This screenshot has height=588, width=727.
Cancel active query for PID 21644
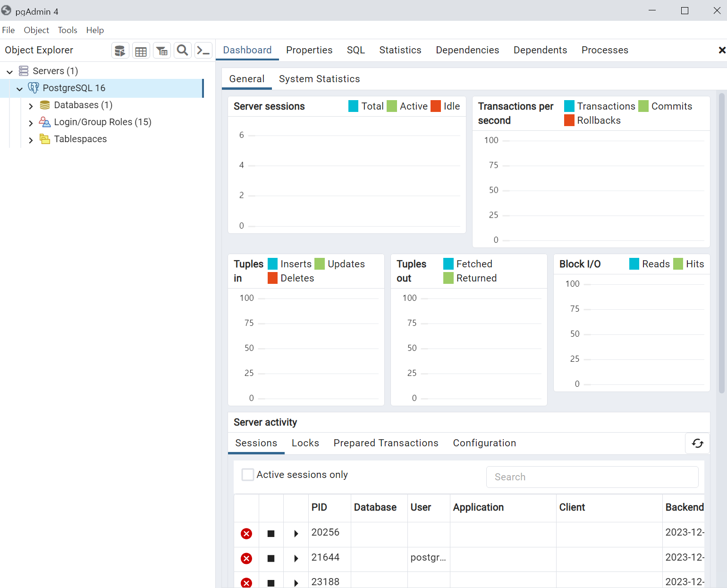pos(271,559)
